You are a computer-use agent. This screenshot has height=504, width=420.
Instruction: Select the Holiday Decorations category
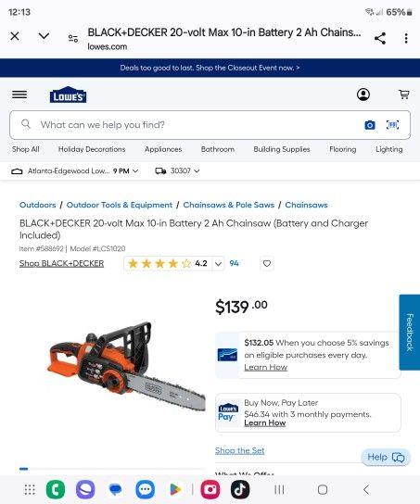click(x=92, y=149)
